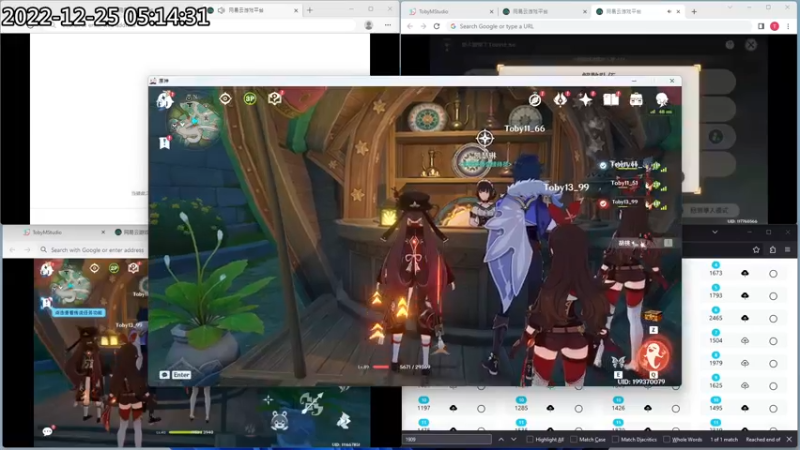The width and height of the screenshot is (800, 450).
Task: Click the icon right of the bookmark star
Action: coord(772,249)
